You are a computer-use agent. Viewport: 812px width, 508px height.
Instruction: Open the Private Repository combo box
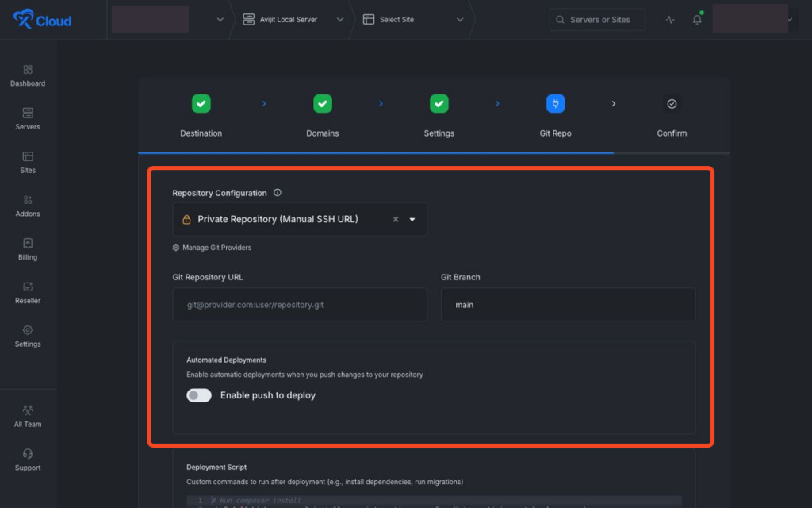pyautogui.click(x=300, y=219)
